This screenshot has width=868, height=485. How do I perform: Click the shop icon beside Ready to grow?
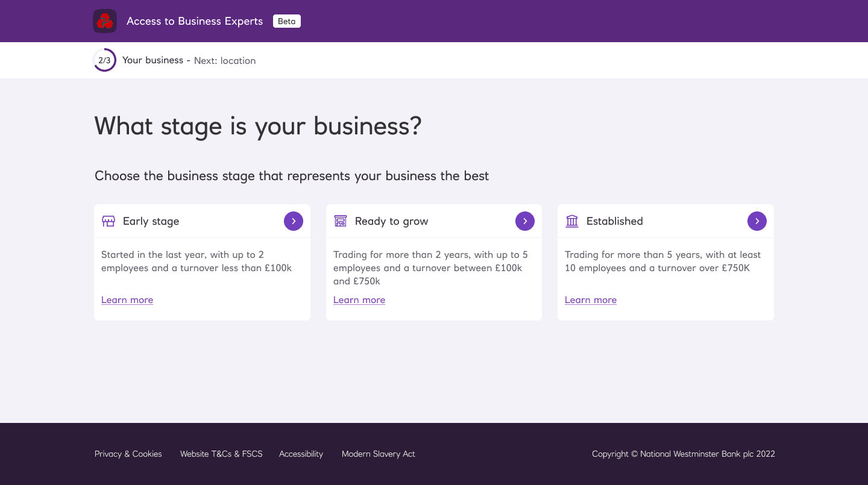341,221
